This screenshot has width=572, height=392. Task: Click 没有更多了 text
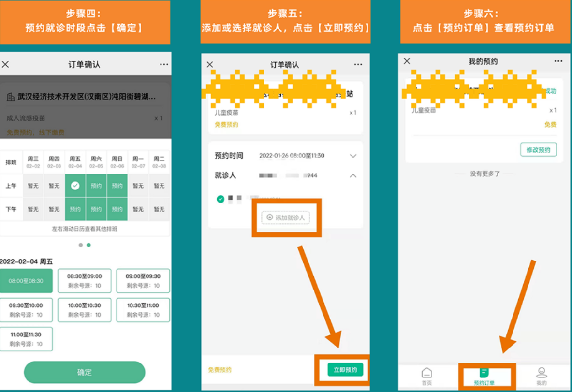[485, 174]
